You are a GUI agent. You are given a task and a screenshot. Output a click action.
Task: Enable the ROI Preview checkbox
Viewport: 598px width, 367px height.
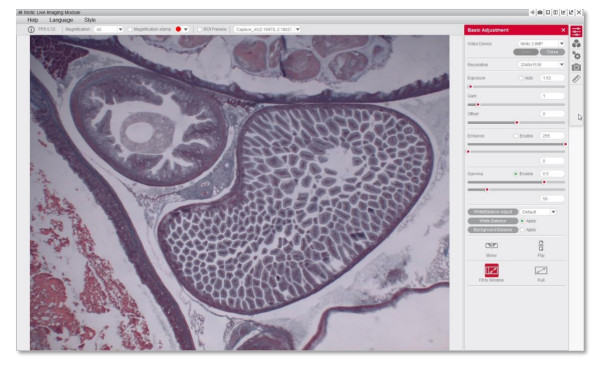coord(199,29)
